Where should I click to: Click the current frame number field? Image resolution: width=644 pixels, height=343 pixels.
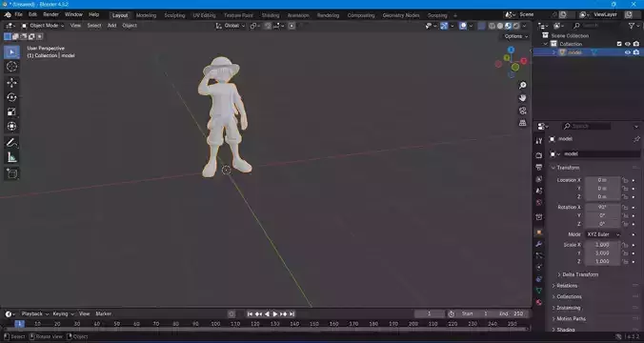[x=430, y=313]
